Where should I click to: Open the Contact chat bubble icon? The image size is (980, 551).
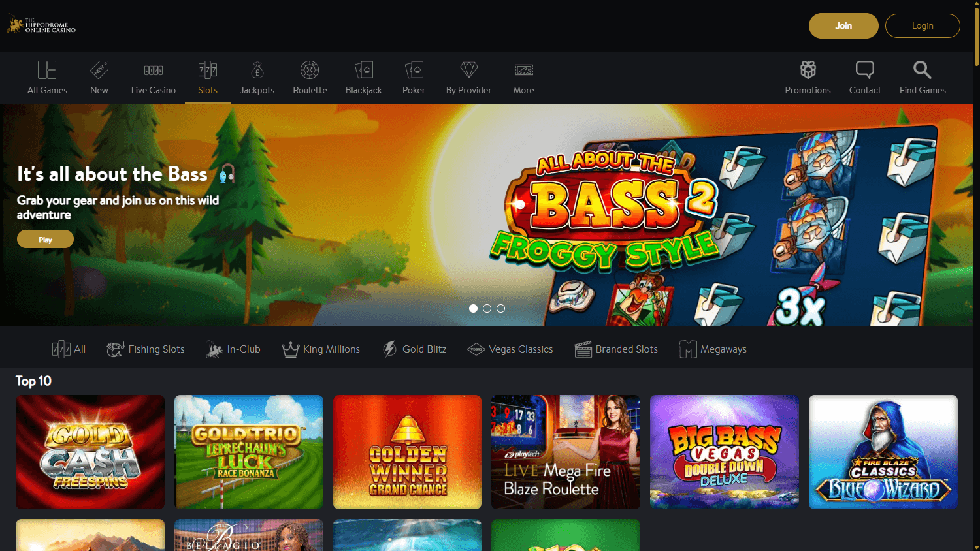[865, 70]
